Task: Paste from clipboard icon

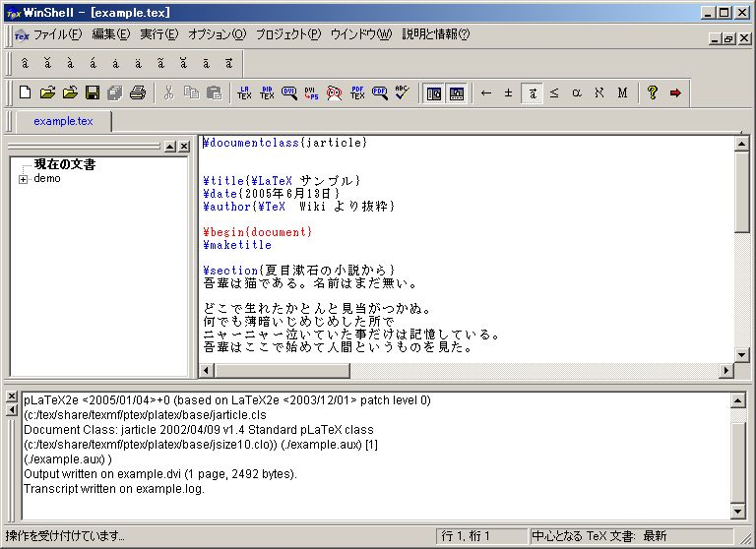Action: tap(214, 92)
